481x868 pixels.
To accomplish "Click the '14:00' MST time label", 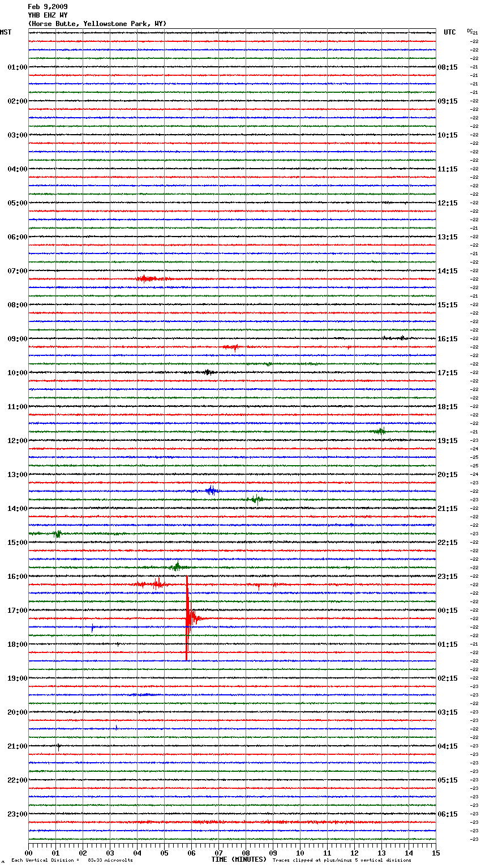I will [18, 509].
